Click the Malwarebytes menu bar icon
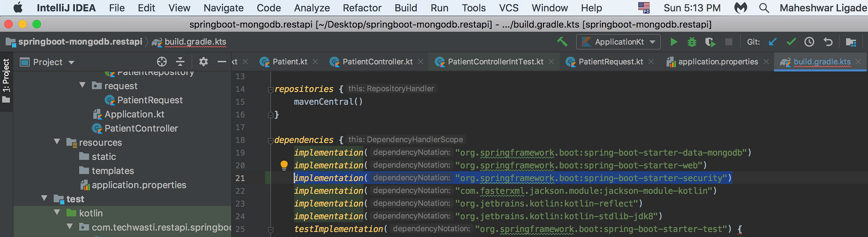 point(740,8)
